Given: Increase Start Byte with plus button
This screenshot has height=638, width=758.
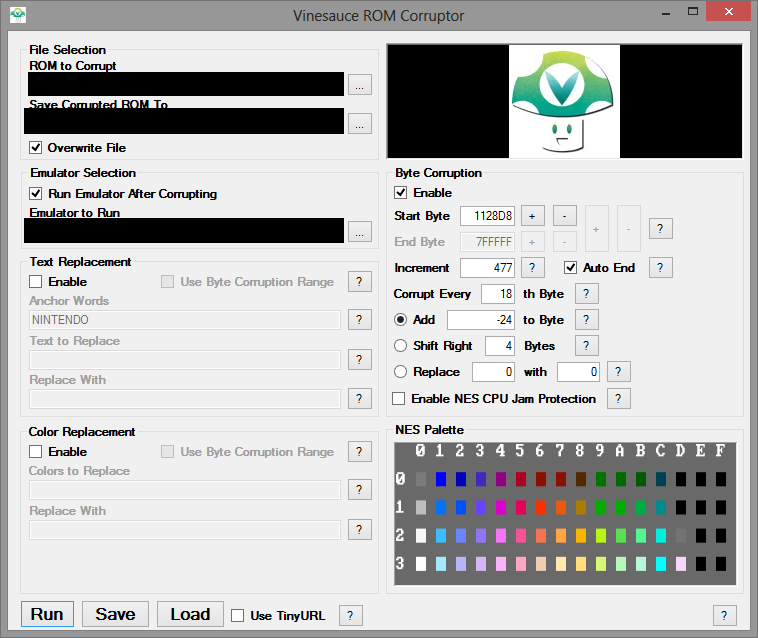Looking at the screenshot, I should (x=532, y=216).
